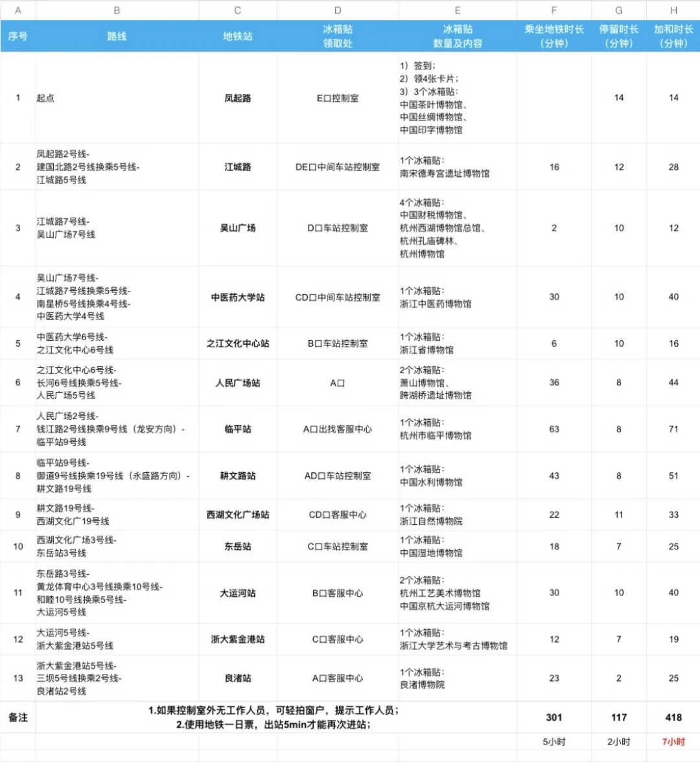Screen dimensions: 700x762
Task: Select the 2小时 summary cell
Action: tap(619, 741)
